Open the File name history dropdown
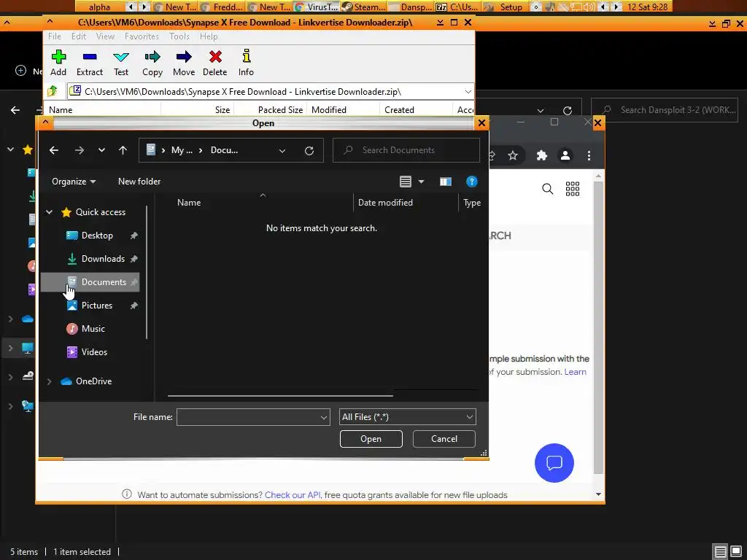The width and height of the screenshot is (747, 560). point(323,417)
